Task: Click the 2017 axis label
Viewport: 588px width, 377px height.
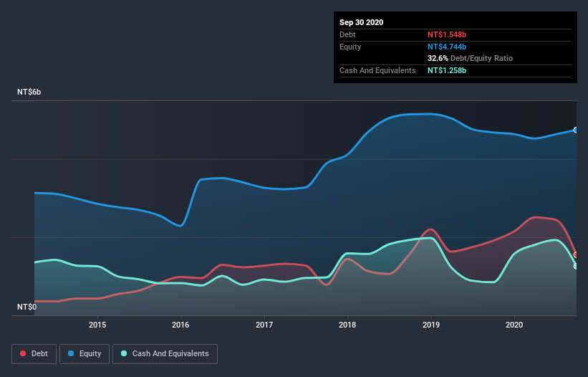Action: [x=264, y=325]
